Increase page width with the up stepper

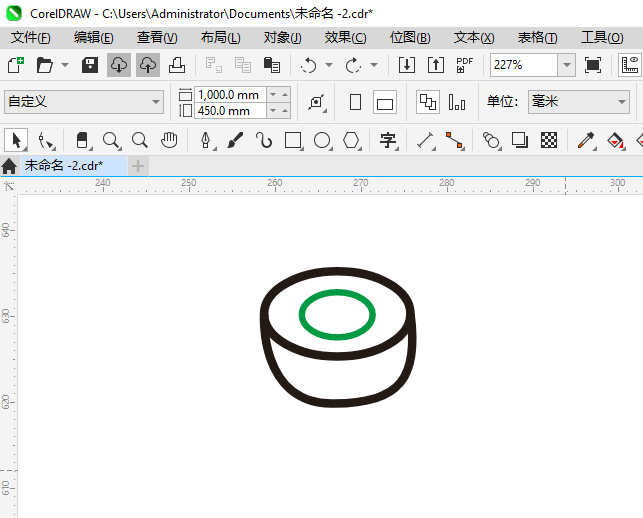[x=285, y=95]
